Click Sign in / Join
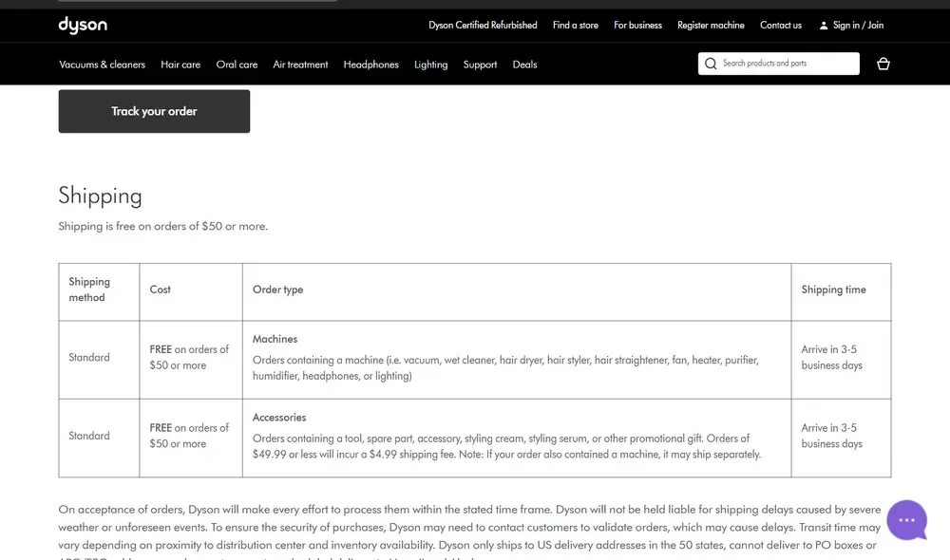This screenshot has width=950, height=560. (x=858, y=25)
